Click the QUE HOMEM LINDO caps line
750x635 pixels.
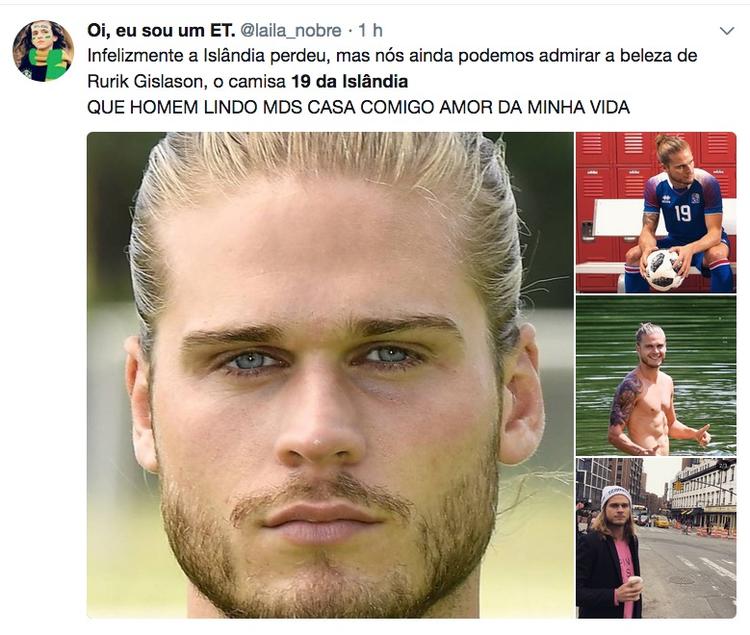[x=358, y=107]
